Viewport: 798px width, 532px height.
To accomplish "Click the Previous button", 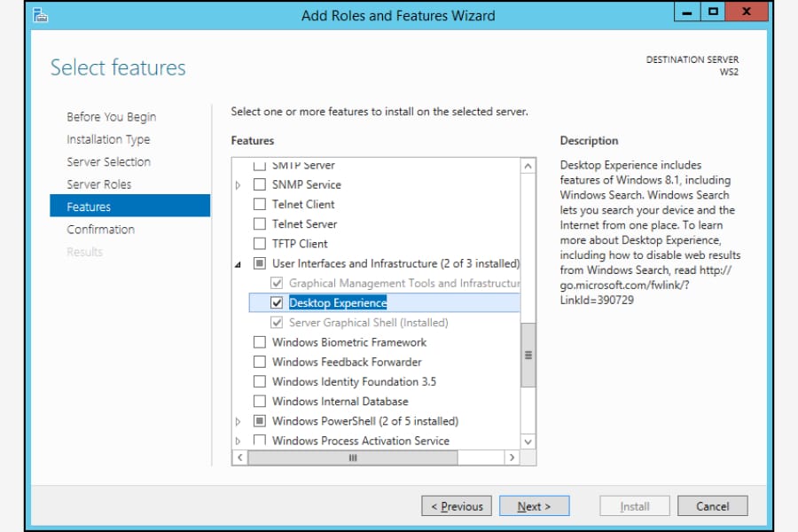I will point(457,506).
